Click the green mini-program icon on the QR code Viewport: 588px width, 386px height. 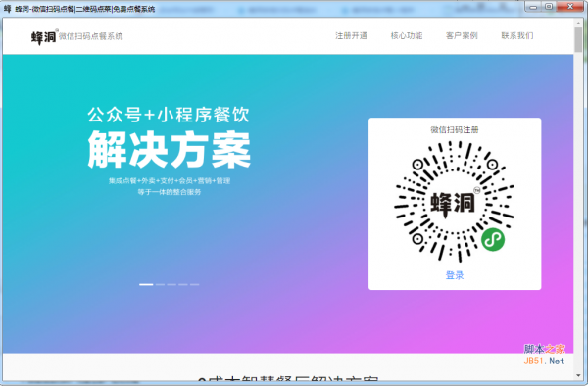coord(493,239)
